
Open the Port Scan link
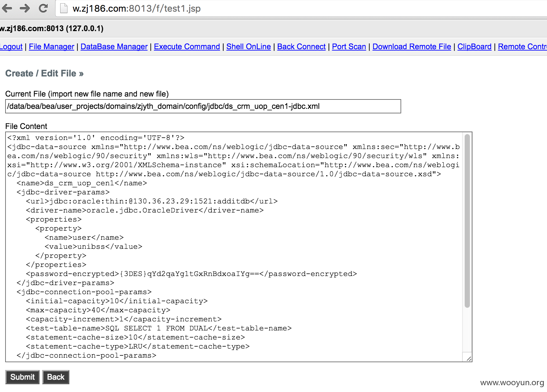tap(349, 47)
